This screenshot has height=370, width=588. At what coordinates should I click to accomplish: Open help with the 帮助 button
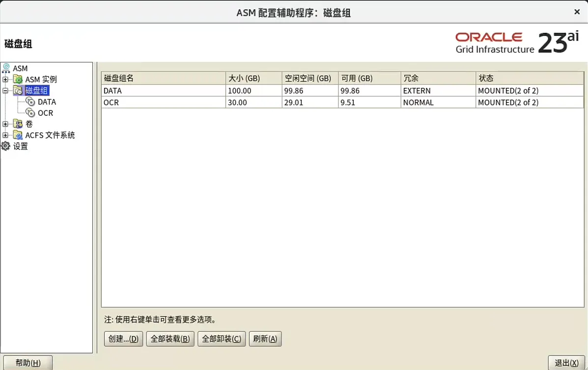coord(28,362)
